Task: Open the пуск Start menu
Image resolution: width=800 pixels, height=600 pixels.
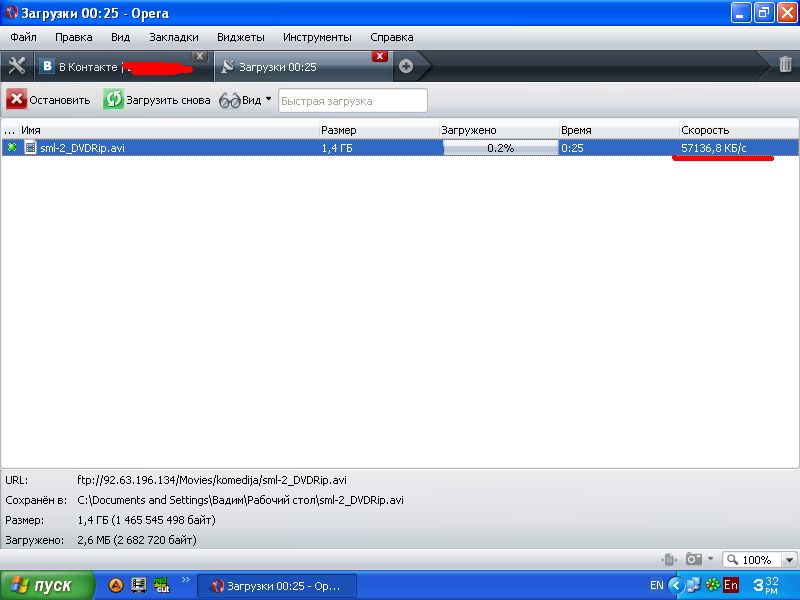Action: (46, 585)
